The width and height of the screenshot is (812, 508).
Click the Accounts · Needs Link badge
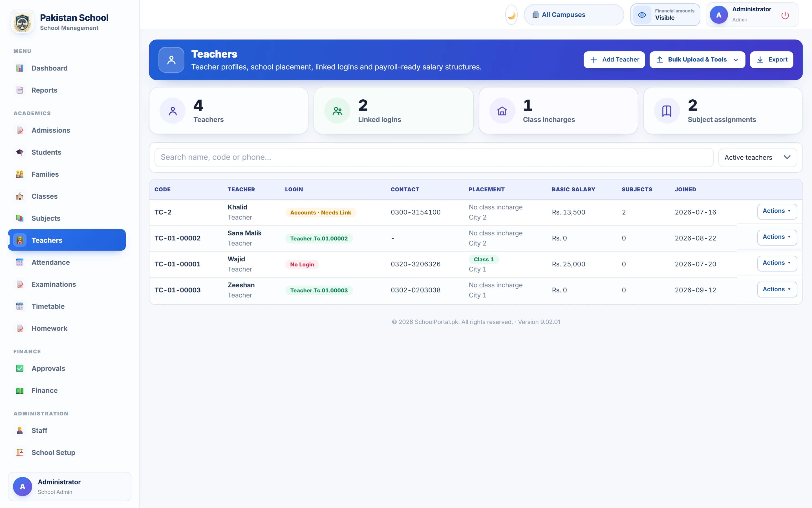point(321,212)
